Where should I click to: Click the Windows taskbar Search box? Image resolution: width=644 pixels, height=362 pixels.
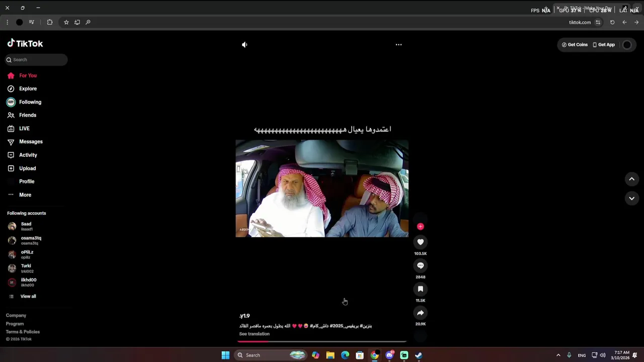[271, 355]
